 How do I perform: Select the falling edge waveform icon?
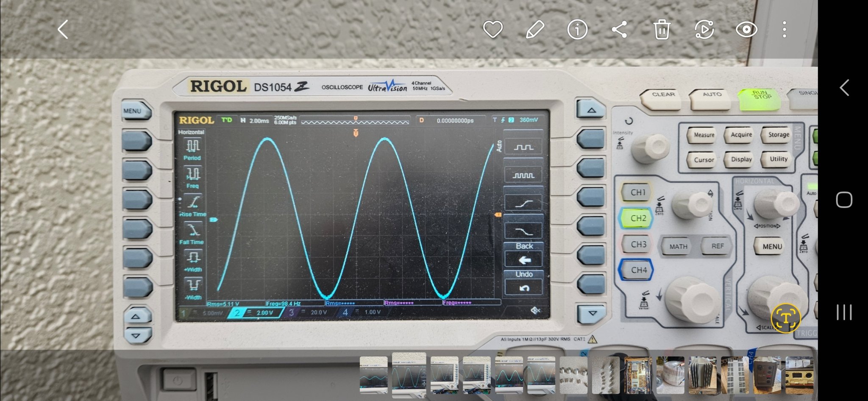(523, 231)
